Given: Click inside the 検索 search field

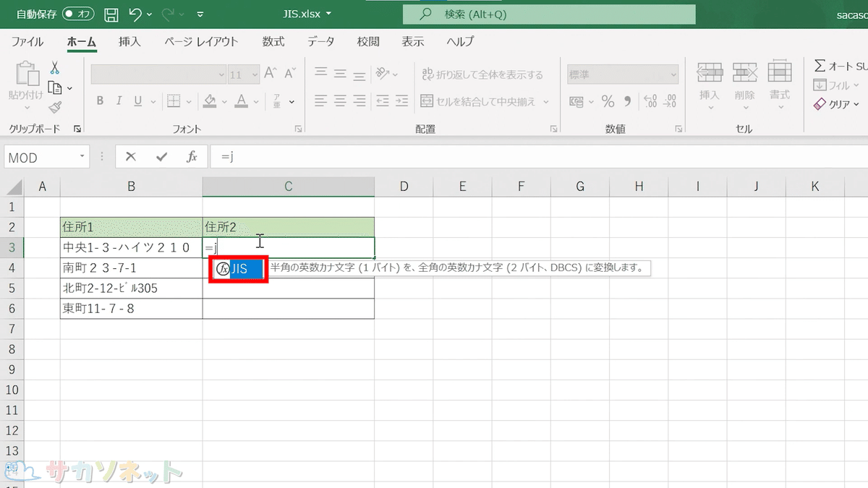Looking at the screenshot, I should point(550,14).
